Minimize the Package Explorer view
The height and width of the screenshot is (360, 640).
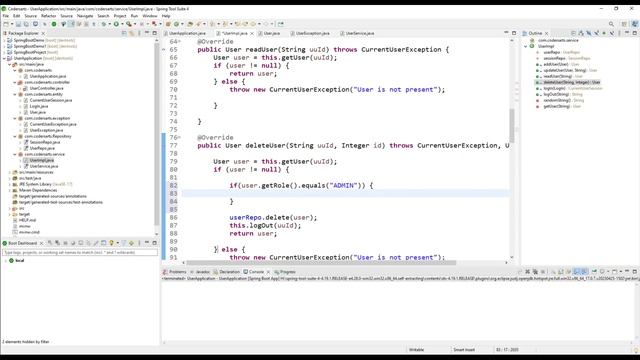tap(147, 33)
